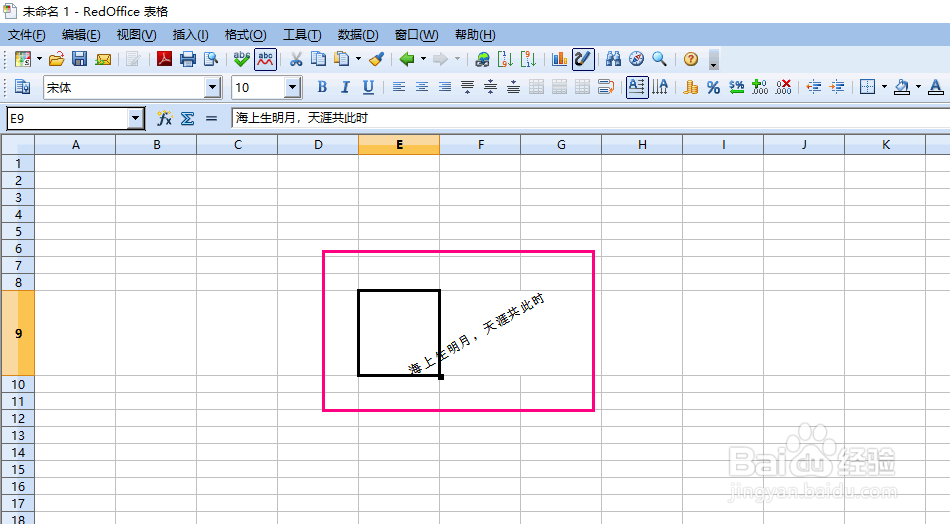Set left-to-right text direction
The image size is (950, 524).
point(637,87)
